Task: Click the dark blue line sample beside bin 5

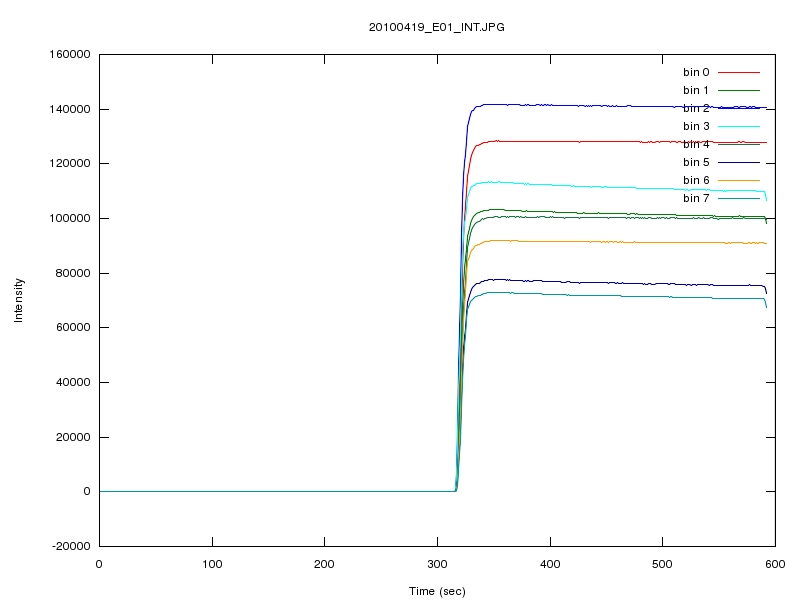Action: pos(739,162)
